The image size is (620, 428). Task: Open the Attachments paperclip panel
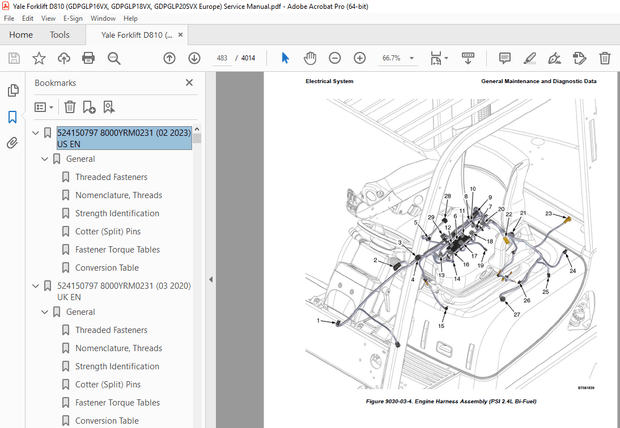tap(13, 143)
